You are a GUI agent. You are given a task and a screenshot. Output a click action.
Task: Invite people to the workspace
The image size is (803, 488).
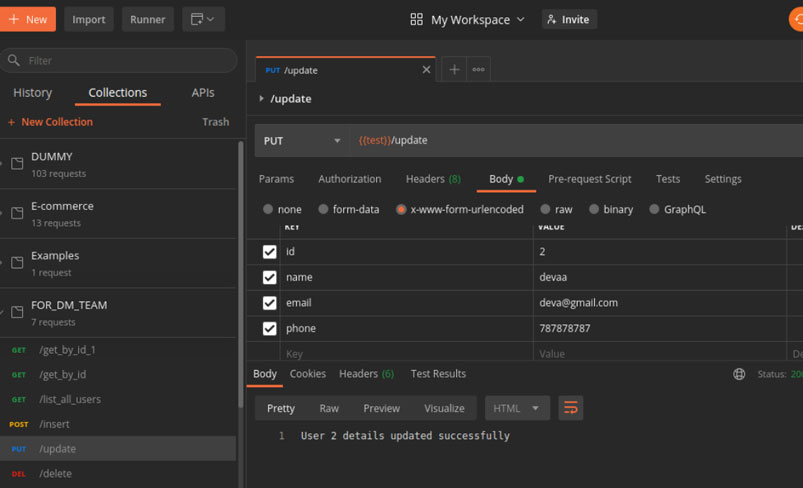(569, 19)
